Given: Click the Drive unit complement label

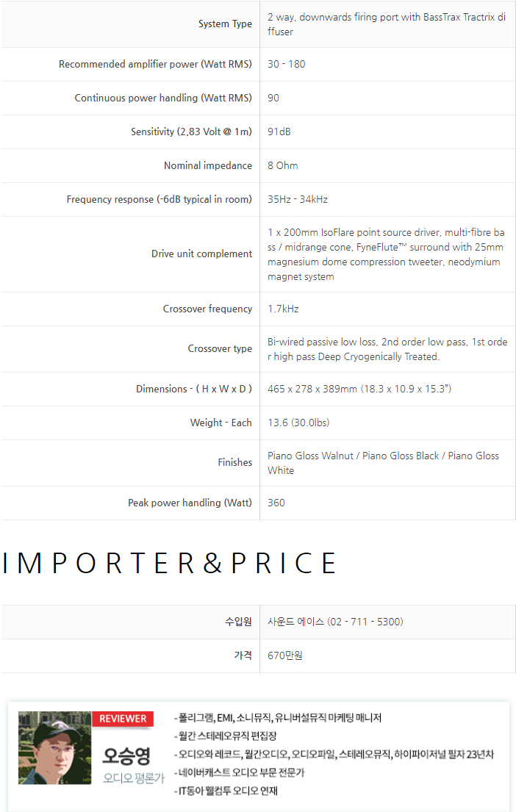Looking at the screenshot, I should pyautogui.click(x=201, y=254).
